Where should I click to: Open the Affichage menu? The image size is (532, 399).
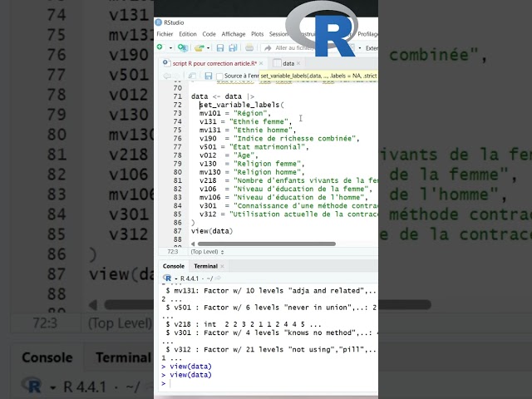[234, 34]
